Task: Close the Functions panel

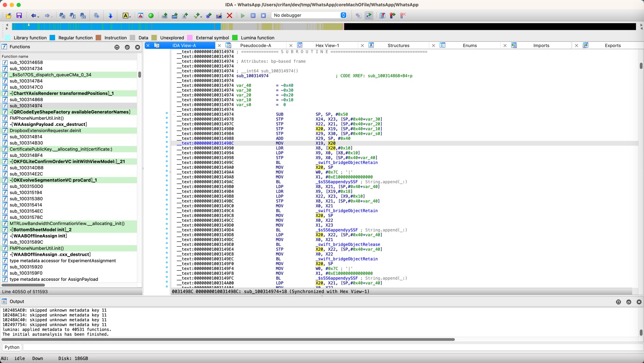Action: coord(137,47)
